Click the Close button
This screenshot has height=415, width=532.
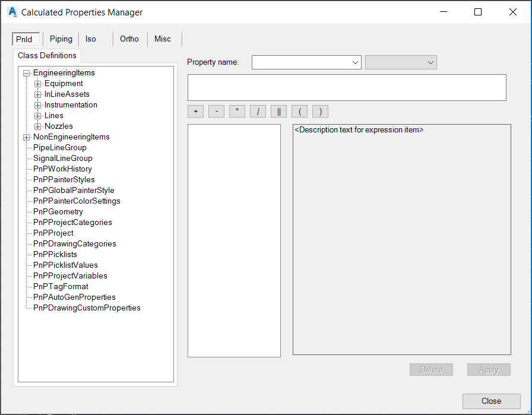pos(491,401)
